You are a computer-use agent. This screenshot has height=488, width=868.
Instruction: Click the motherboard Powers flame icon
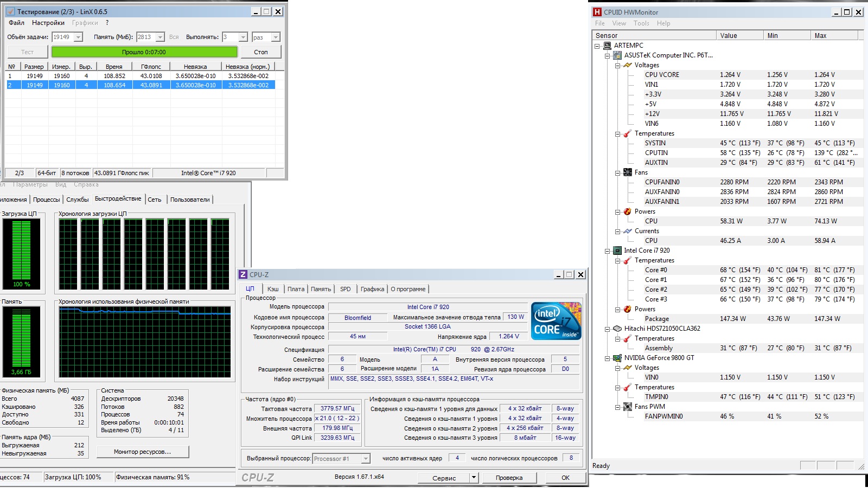coord(628,211)
